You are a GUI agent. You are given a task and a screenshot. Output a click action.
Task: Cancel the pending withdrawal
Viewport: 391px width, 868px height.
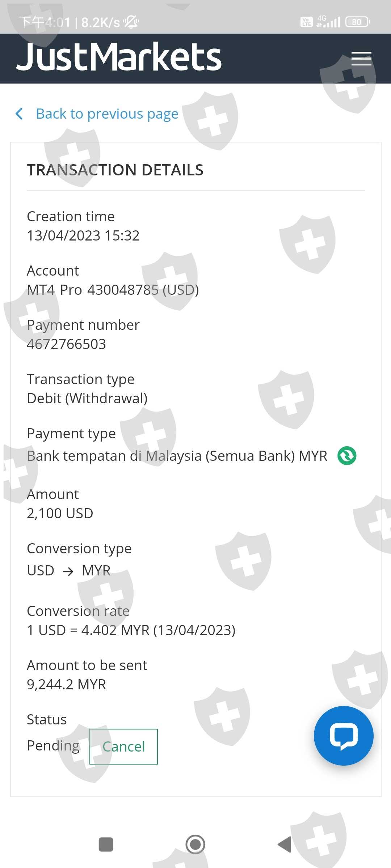(123, 746)
